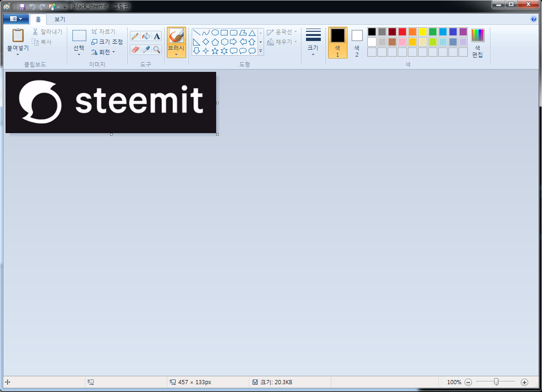Click the Redo icon in title bar
Viewport: 542px width, 392px height.
point(42,6)
